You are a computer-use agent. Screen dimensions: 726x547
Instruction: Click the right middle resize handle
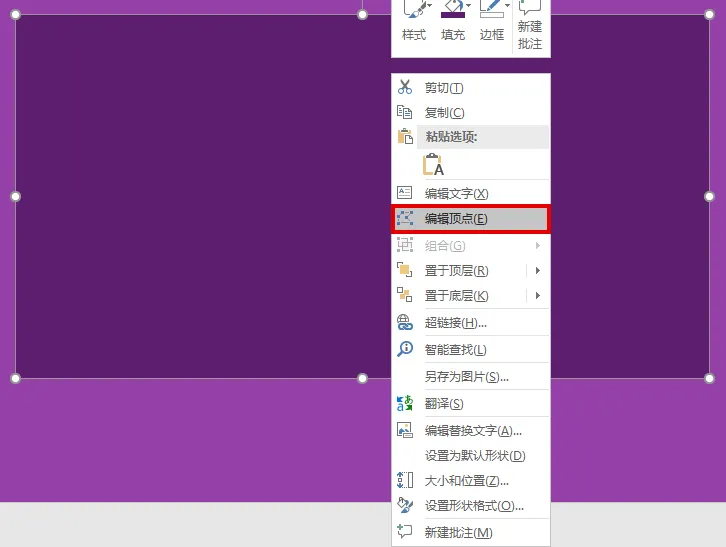709,196
